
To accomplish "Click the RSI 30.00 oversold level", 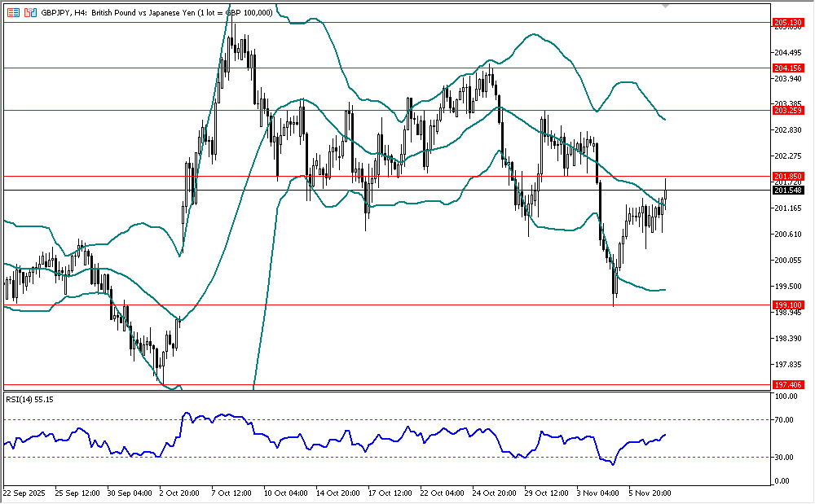I will (x=785, y=457).
